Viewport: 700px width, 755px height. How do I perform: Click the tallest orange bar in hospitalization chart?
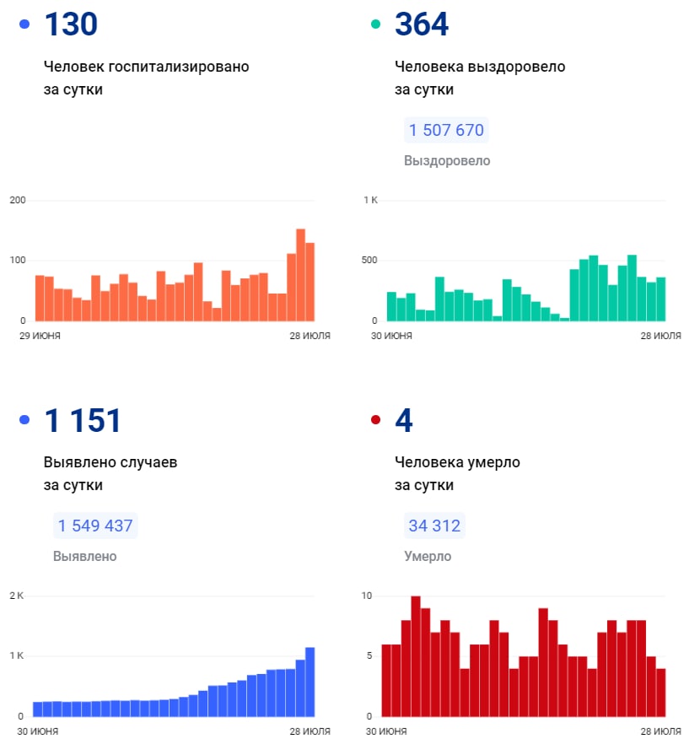tap(300, 275)
